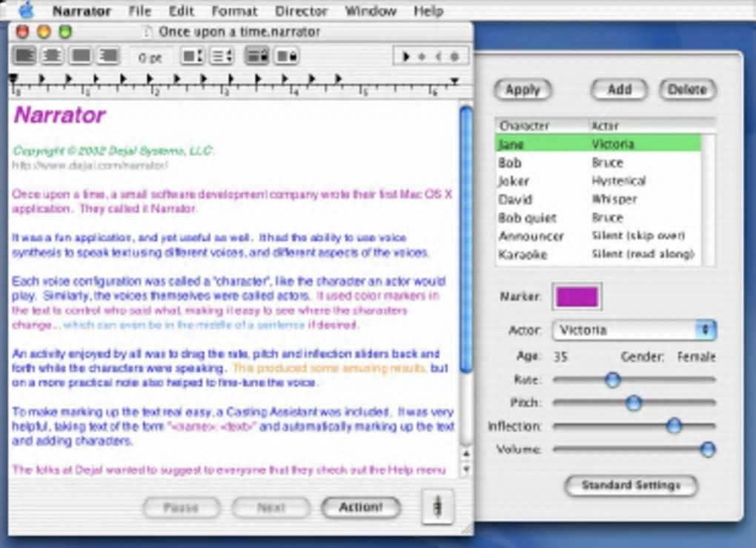This screenshot has width=756, height=548.
Task: Click the Actor column header
Action: [651, 126]
